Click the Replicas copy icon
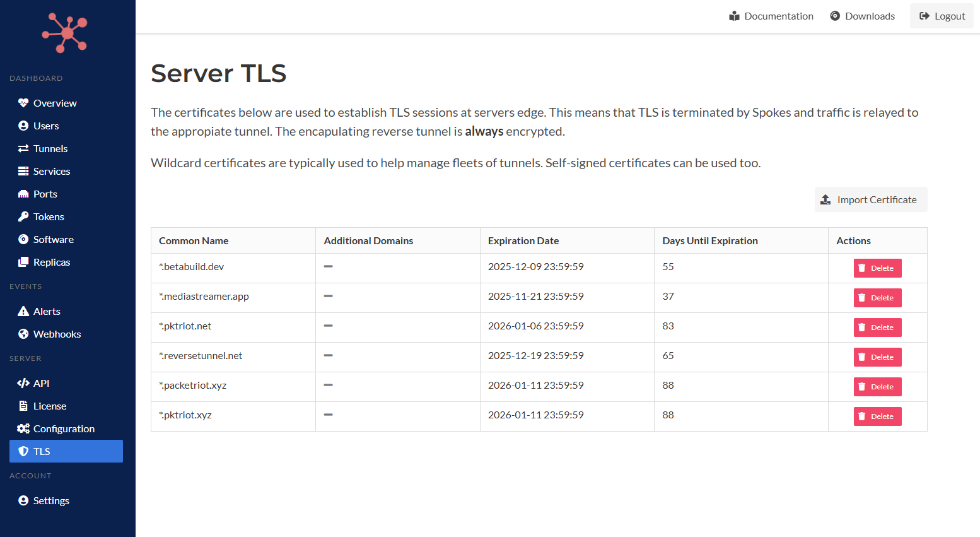Viewport: 980px width, 537px height. coord(23,262)
